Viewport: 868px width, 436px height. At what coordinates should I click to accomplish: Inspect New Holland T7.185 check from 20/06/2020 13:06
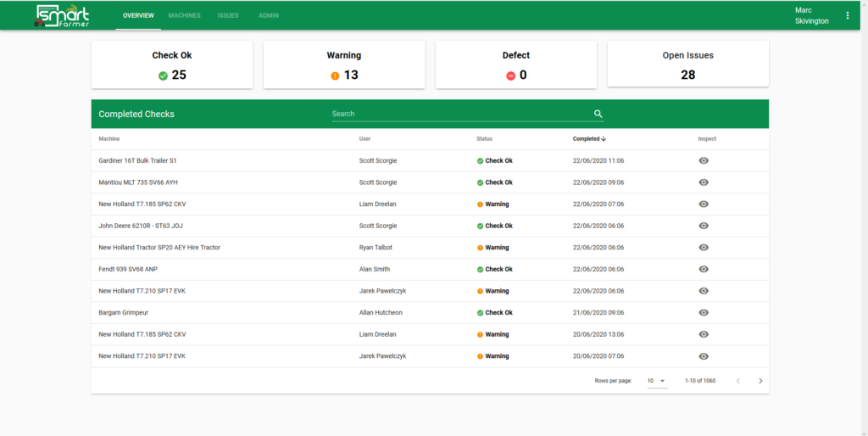pyautogui.click(x=704, y=334)
